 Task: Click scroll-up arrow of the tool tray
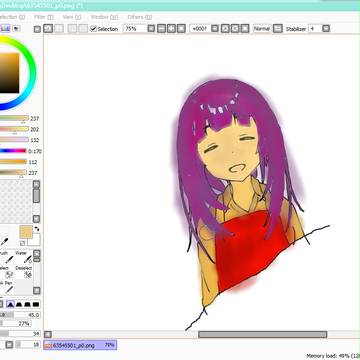click(37, 253)
